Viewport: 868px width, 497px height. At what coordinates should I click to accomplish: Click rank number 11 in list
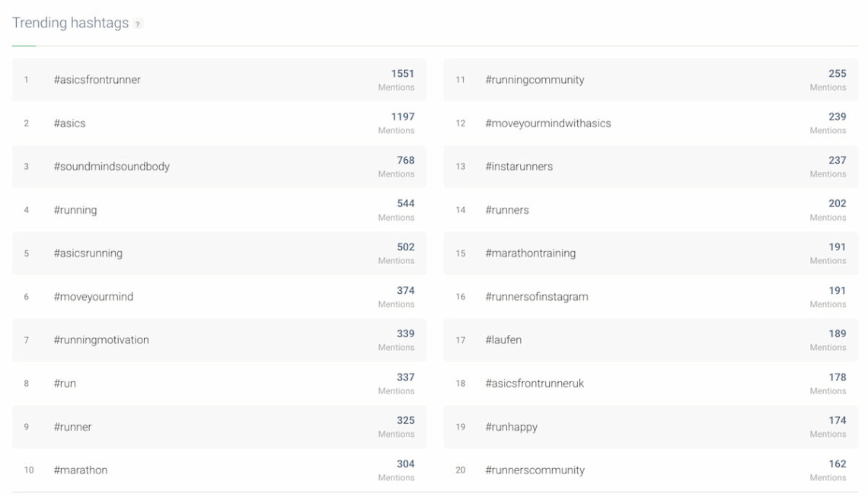coord(460,80)
